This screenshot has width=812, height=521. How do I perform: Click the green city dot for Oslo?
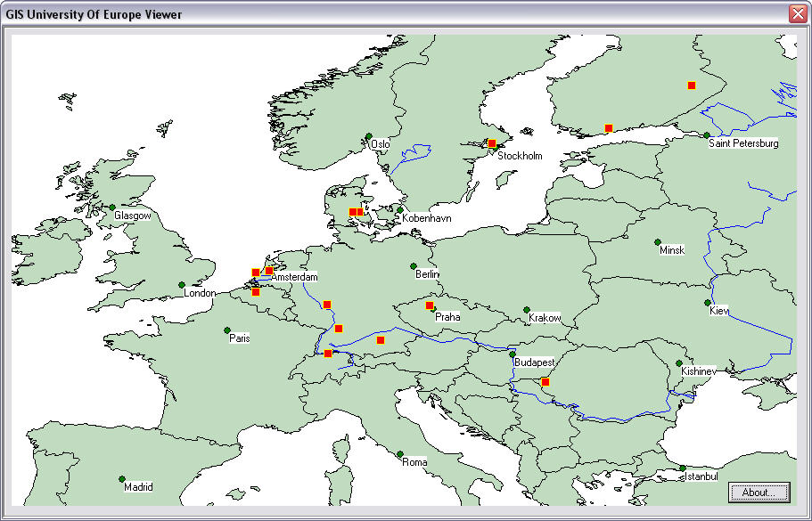[x=369, y=136]
